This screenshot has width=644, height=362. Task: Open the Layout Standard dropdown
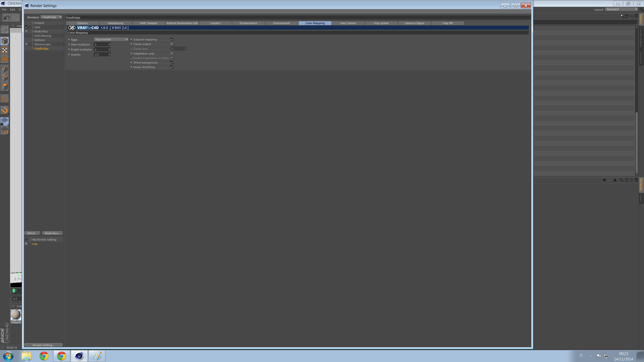(x=622, y=9)
